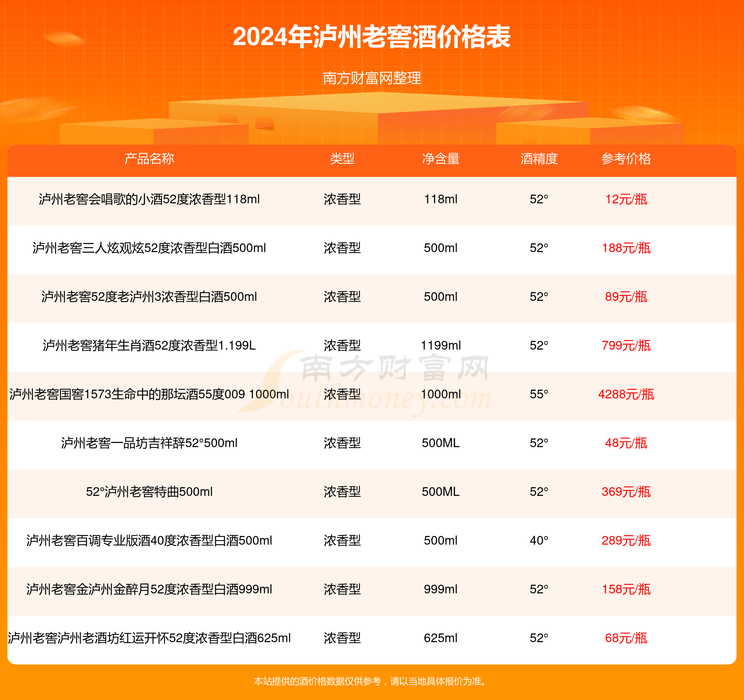Click the 89元/瓶 price

coord(626,297)
